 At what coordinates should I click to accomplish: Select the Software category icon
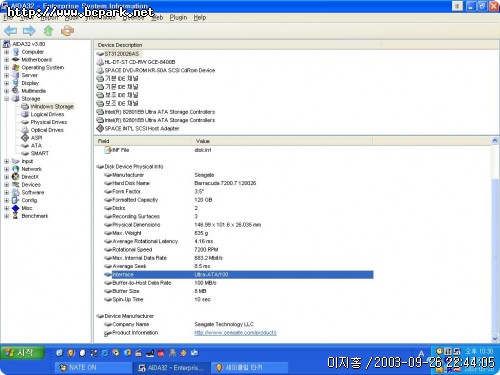pyautogui.click(x=16, y=193)
